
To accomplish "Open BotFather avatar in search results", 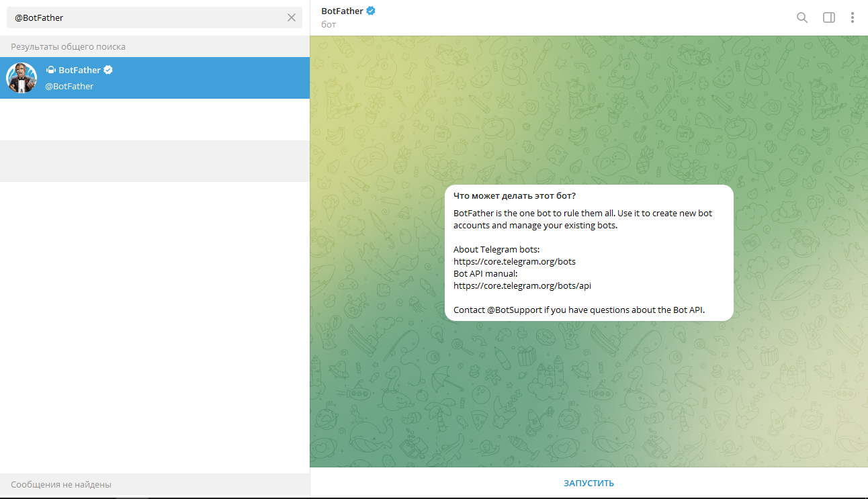I will click(21, 78).
